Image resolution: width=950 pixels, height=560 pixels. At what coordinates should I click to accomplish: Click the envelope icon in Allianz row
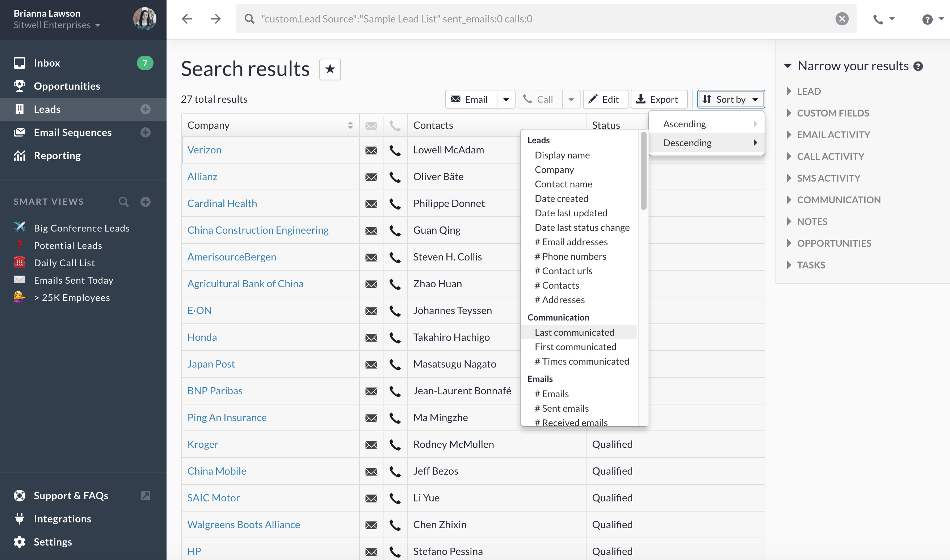[371, 177]
